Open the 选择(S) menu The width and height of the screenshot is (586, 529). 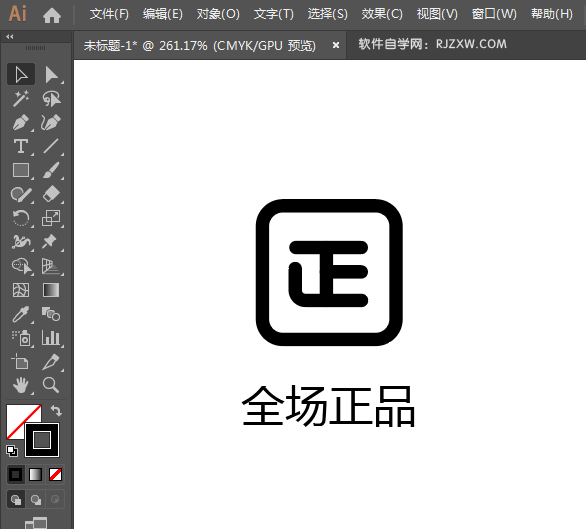coord(327,14)
